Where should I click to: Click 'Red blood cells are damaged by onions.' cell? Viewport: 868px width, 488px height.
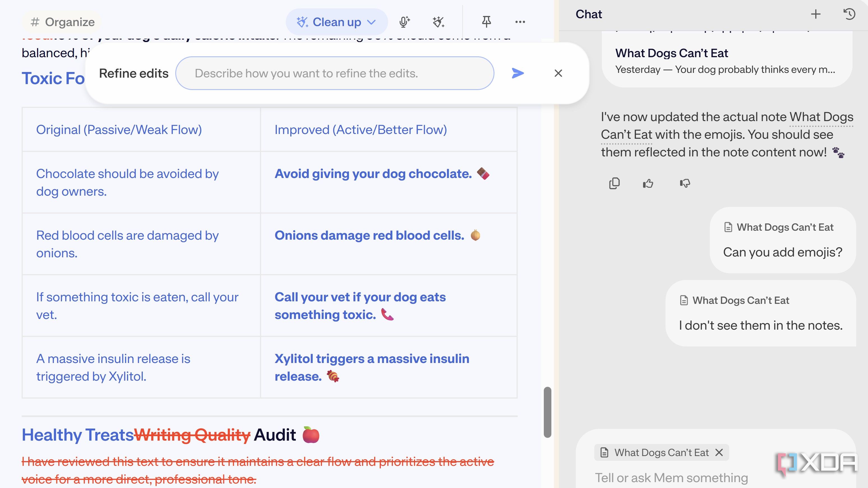tap(141, 244)
